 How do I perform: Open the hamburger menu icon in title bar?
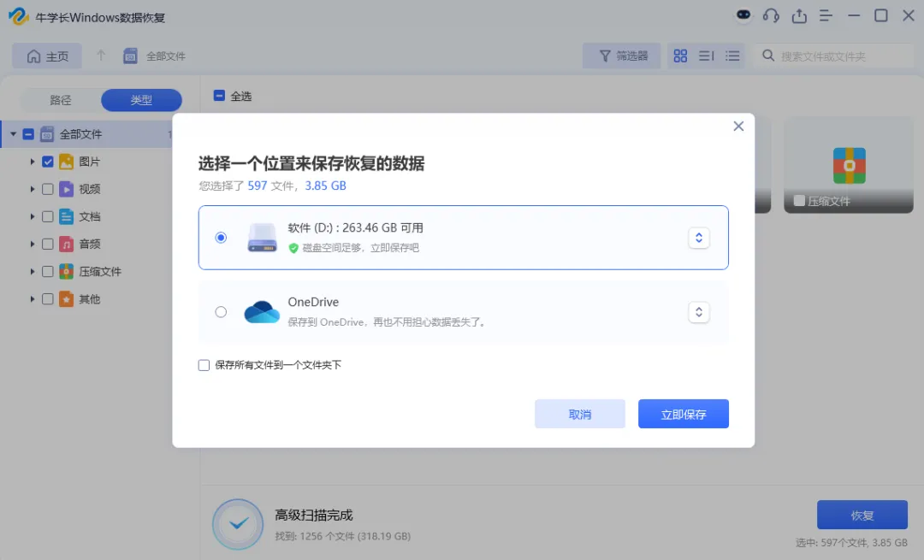coord(826,16)
